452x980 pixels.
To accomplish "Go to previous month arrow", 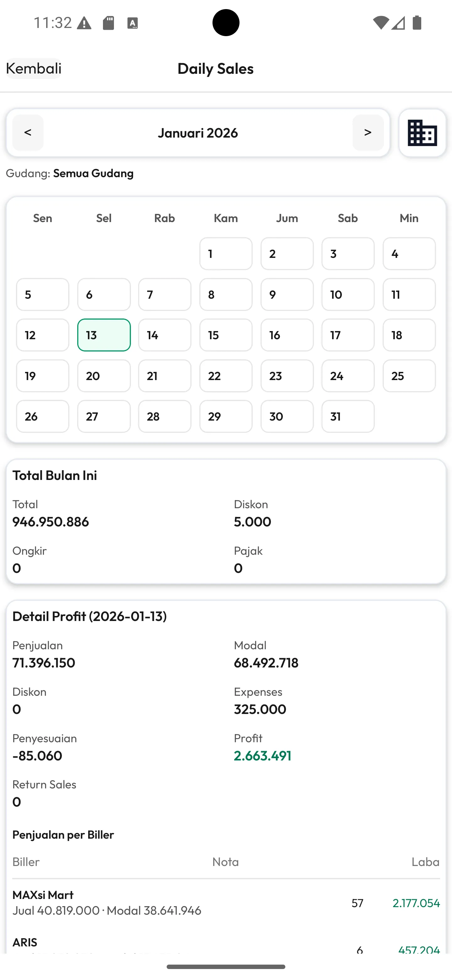I will pyautogui.click(x=28, y=132).
